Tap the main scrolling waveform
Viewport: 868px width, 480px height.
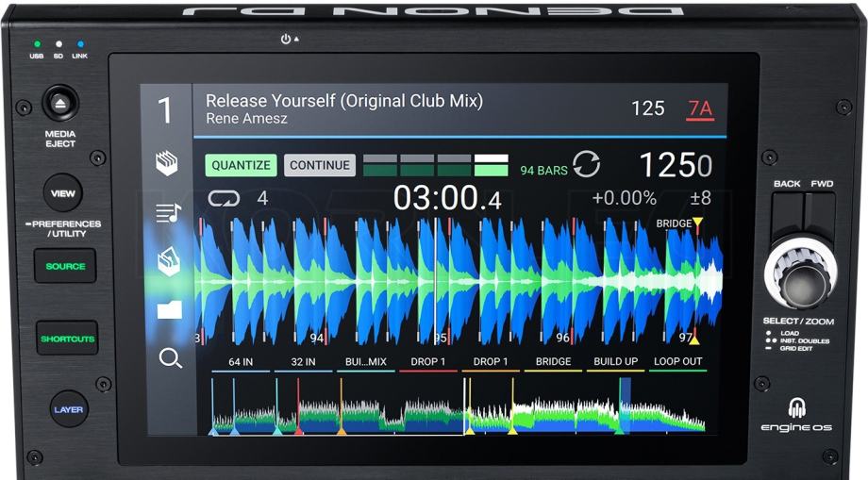[459, 282]
